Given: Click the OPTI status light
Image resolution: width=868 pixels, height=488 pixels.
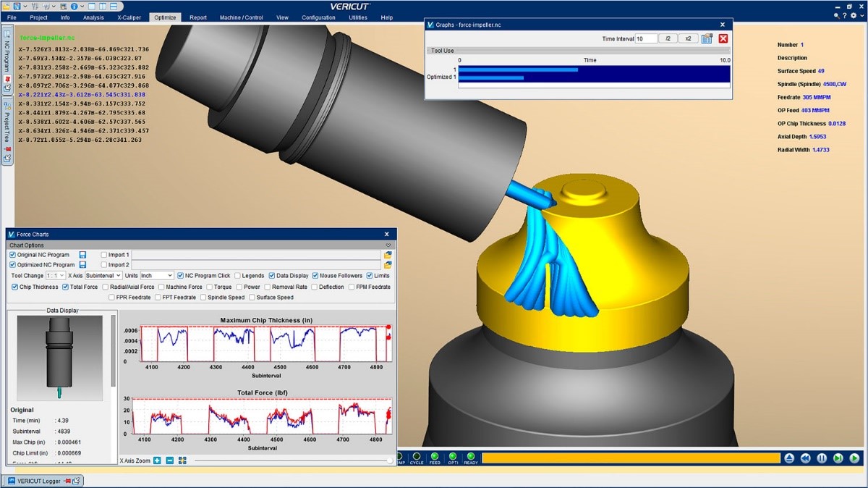Looking at the screenshot, I should (453, 458).
